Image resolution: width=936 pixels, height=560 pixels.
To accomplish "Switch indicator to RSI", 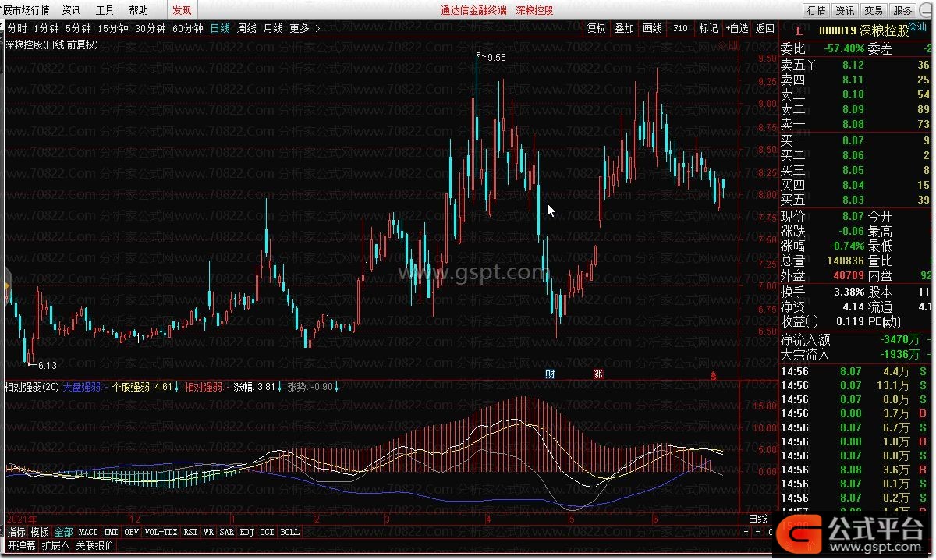I will coord(190,532).
